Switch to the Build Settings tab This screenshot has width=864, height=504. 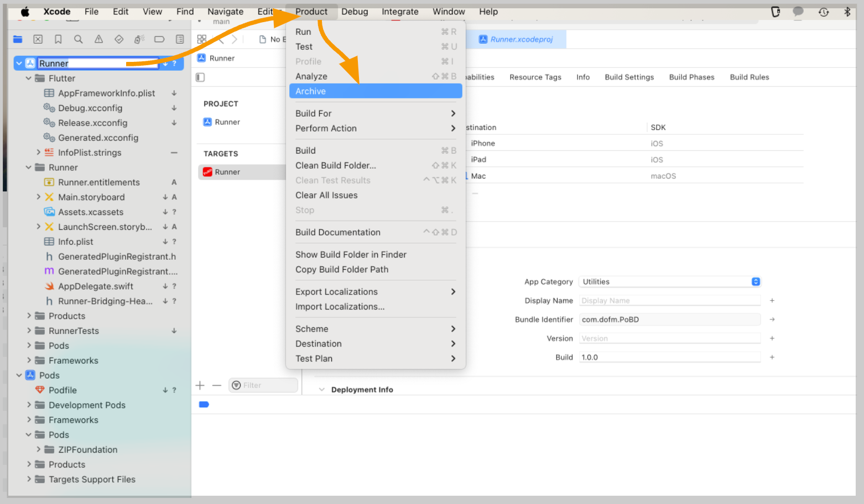pos(629,77)
